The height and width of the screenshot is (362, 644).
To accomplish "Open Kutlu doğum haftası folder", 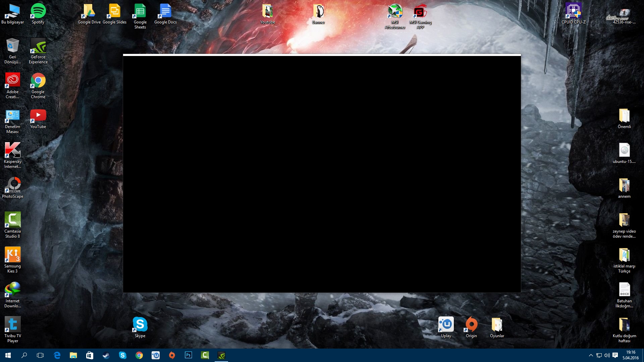I will pos(624,330).
